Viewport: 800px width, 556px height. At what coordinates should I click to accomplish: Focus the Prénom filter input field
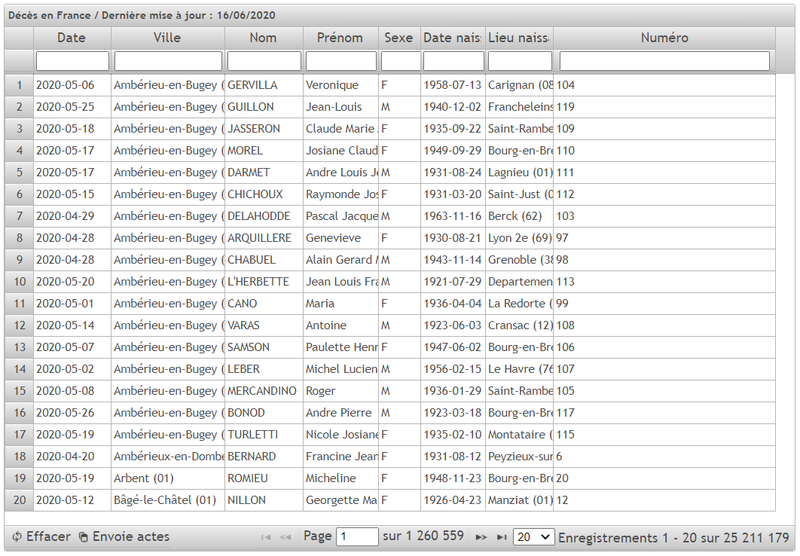[341, 61]
